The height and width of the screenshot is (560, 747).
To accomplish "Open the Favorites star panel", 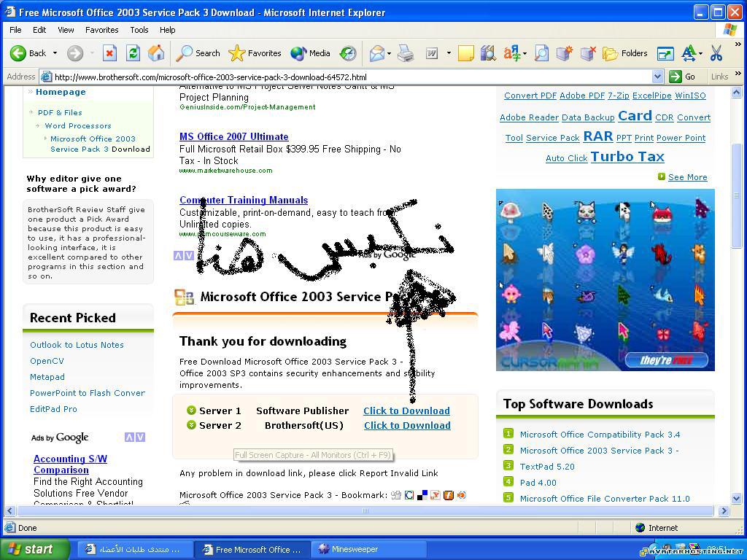I will (255, 53).
